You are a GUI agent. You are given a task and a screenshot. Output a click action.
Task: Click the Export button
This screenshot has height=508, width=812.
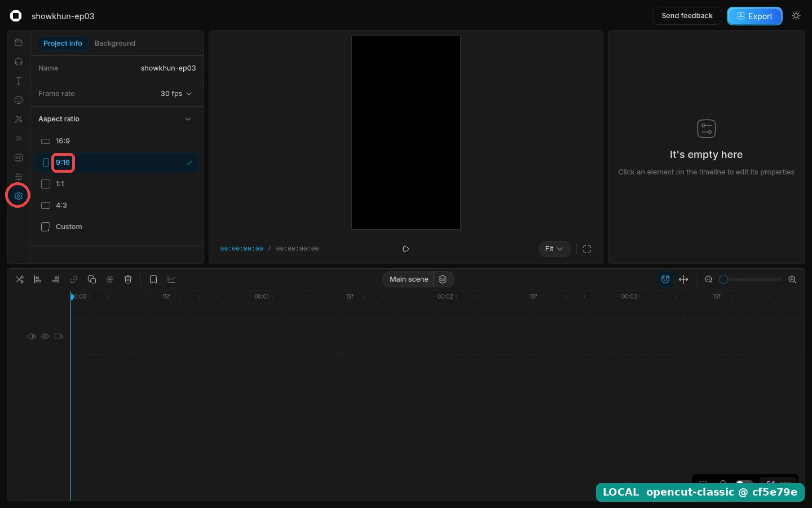(754, 16)
